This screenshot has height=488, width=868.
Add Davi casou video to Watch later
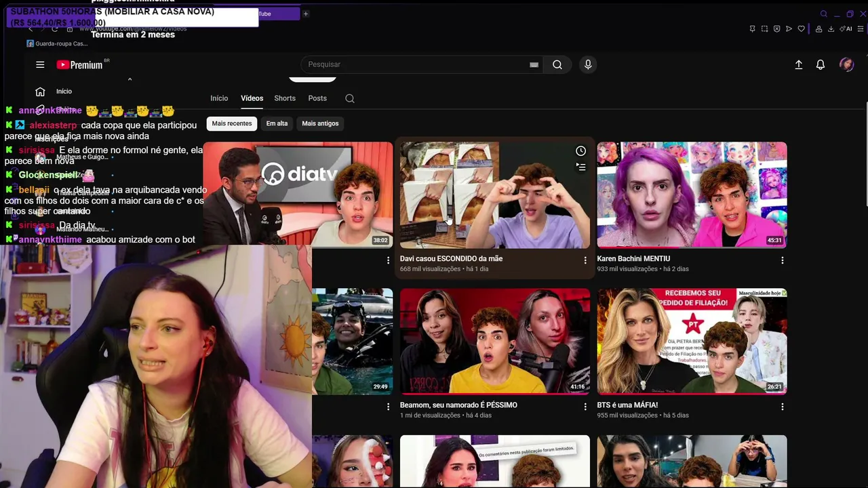(x=581, y=151)
